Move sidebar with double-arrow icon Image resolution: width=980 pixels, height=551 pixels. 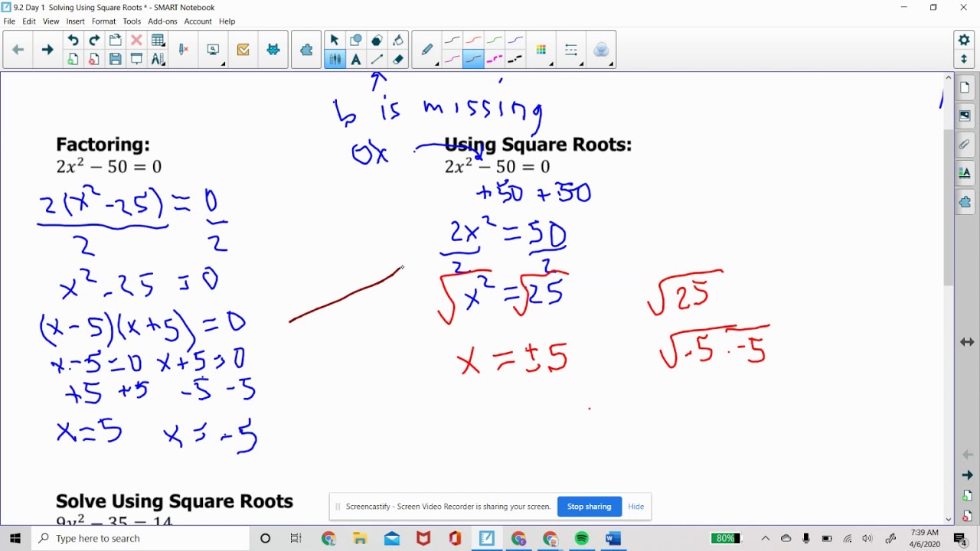pos(967,342)
